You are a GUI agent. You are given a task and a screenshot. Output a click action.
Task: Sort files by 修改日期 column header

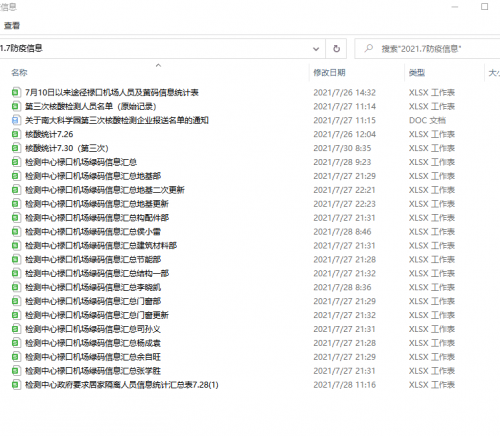[x=329, y=73]
